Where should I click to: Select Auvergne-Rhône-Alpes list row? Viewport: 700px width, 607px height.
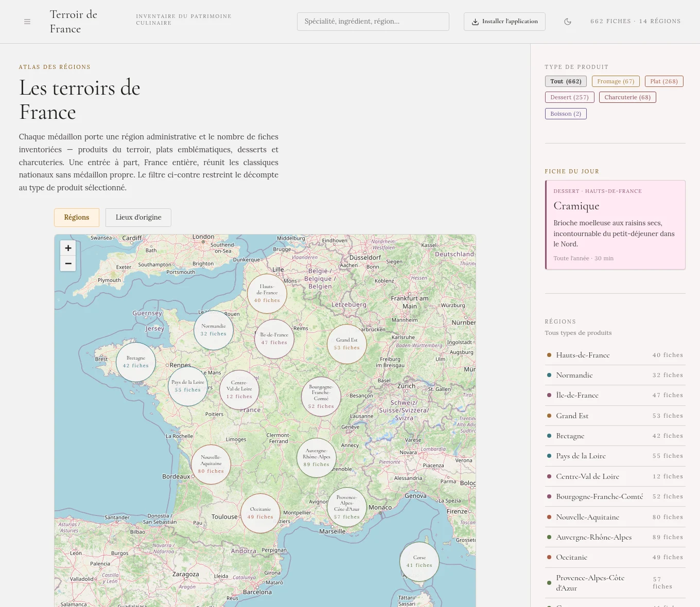(615, 537)
